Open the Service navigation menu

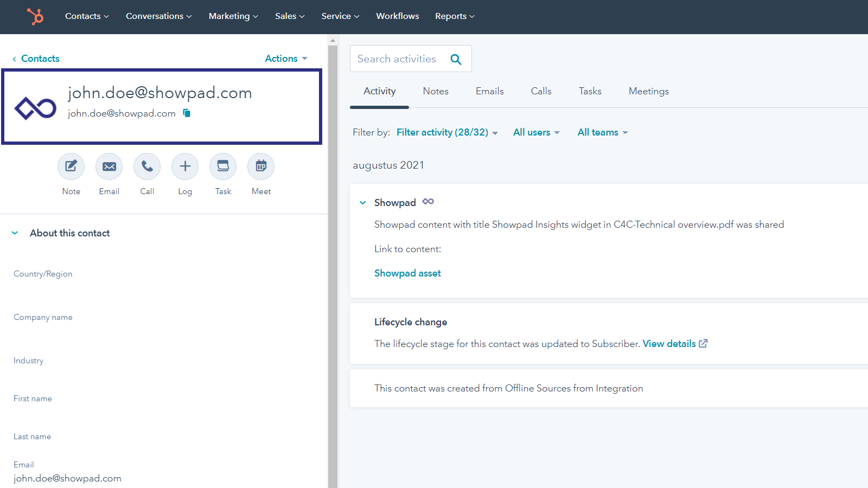[x=340, y=16]
